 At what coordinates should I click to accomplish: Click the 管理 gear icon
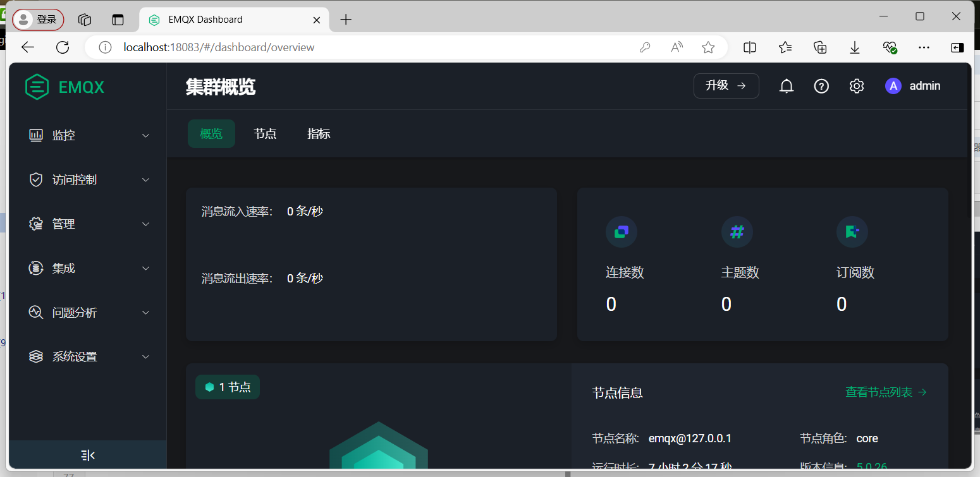click(36, 224)
